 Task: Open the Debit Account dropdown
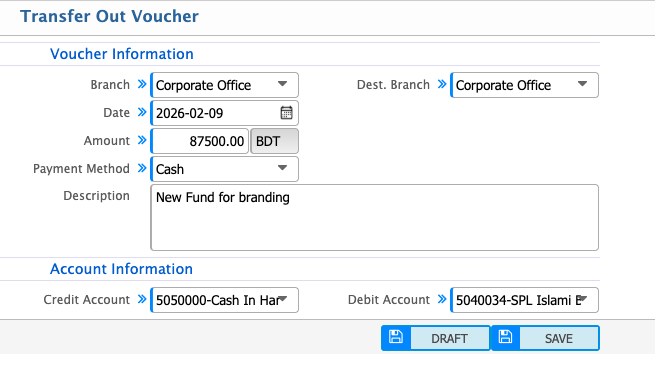tap(524, 300)
